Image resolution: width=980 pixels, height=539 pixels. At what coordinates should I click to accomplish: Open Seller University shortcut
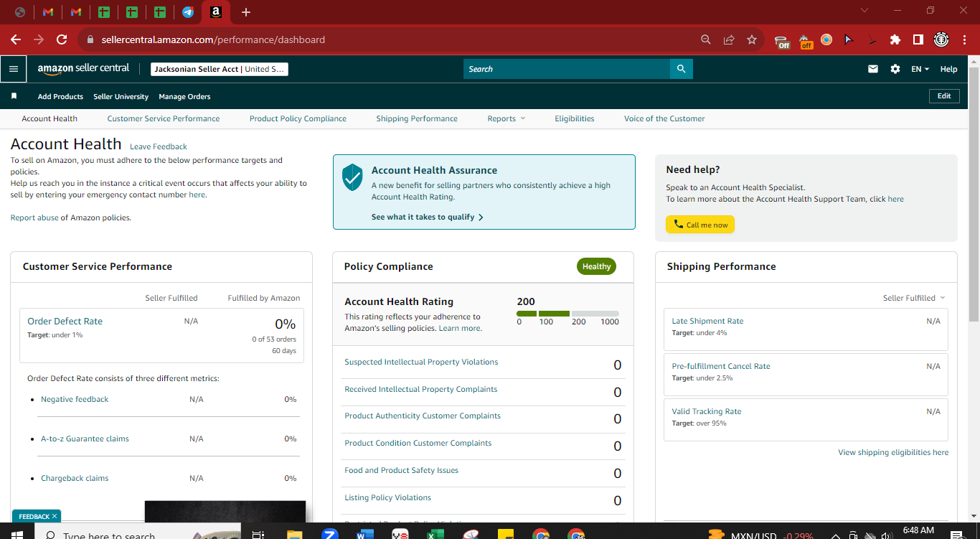[x=121, y=96]
